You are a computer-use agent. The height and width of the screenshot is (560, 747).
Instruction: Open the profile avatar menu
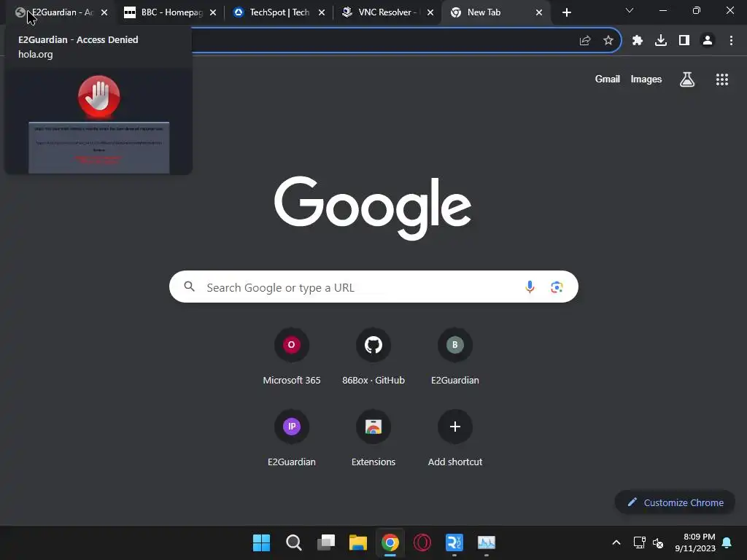point(708,41)
